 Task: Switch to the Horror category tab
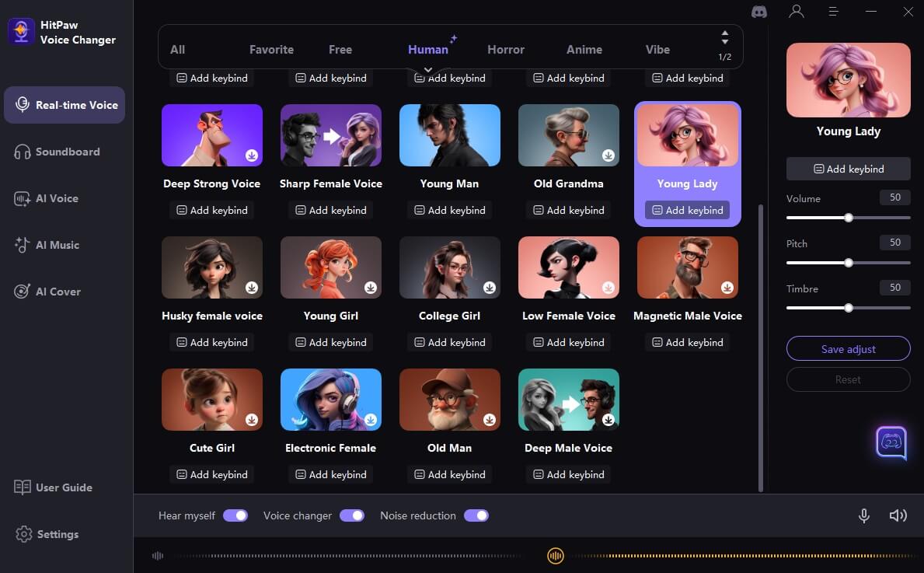pyautogui.click(x=506, y=49)
